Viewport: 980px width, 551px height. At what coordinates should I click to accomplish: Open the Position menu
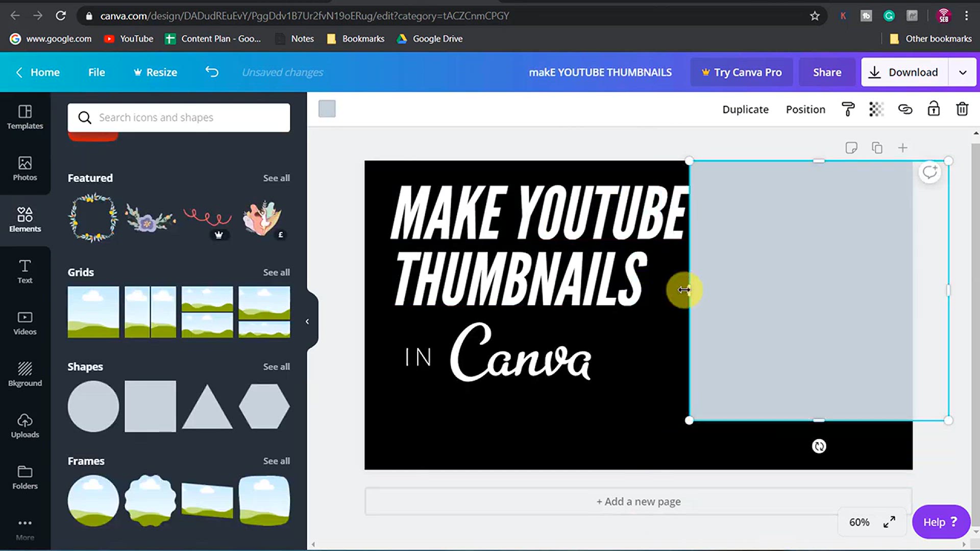tap(805, 109)
